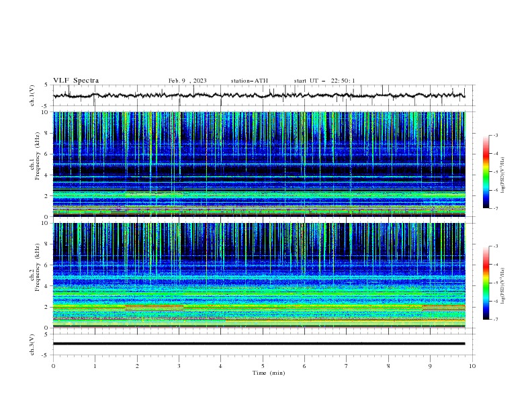Click the ch.1 voltage waveform trace
Screen dimensions: 532x411
point(259,95)
